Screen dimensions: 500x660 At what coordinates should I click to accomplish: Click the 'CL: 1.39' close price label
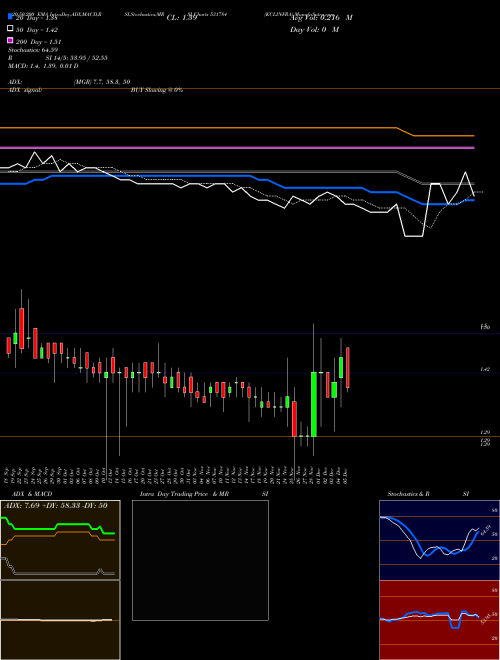182,18
